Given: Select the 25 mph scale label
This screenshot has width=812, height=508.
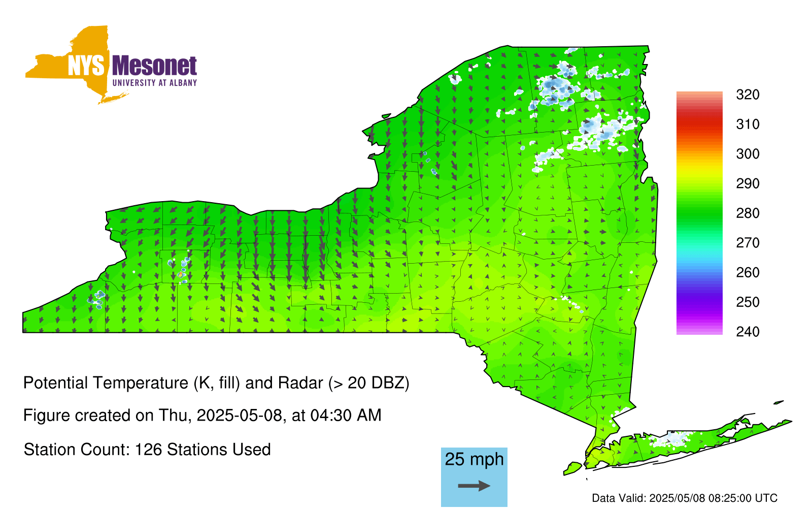Looking at the screenshot, I should tap(474, 459).
